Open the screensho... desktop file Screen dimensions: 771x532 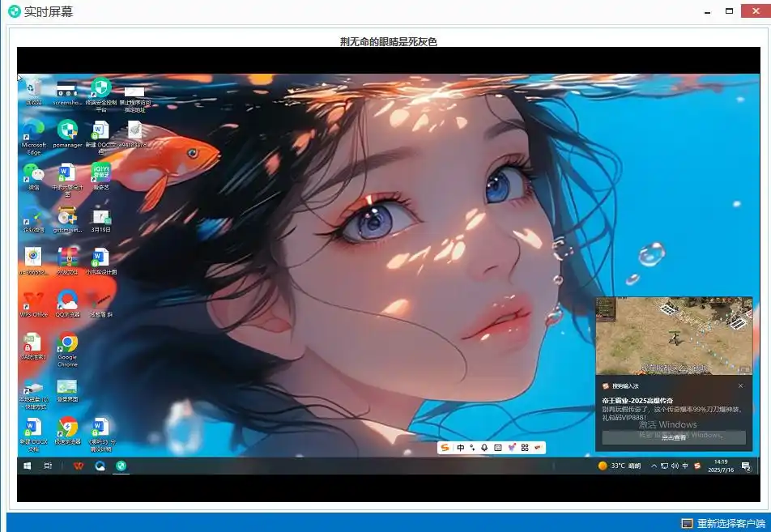click(x=67, y=92)
